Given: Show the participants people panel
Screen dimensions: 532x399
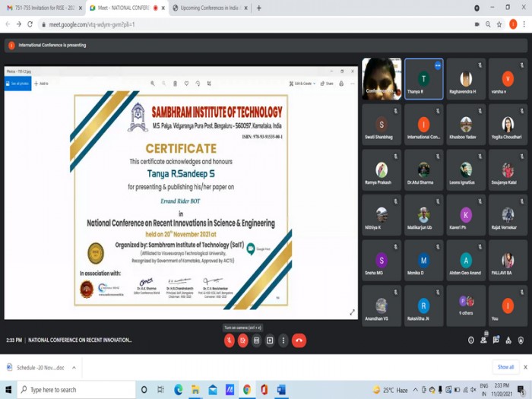Looking at the screenshot, I should 483,340.
